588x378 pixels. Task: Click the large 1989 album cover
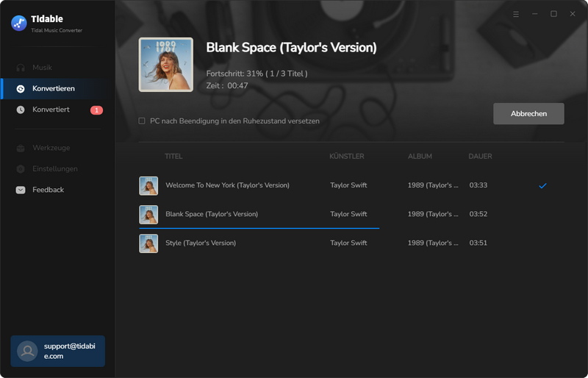[x=166, y=65]
